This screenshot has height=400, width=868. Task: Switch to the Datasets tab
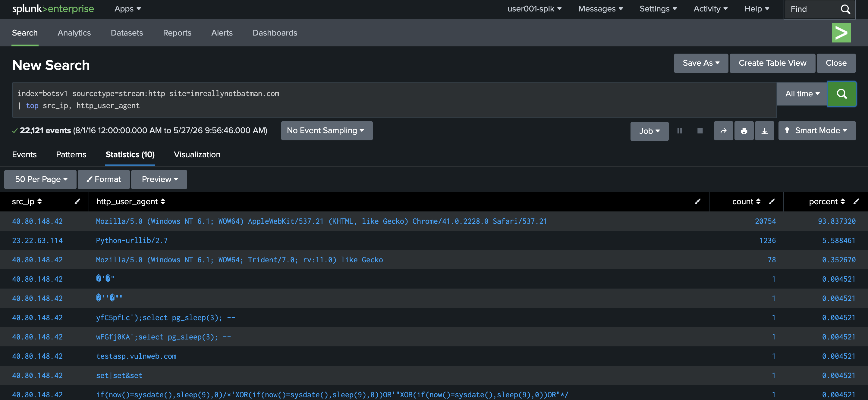(x=127, y=33)
